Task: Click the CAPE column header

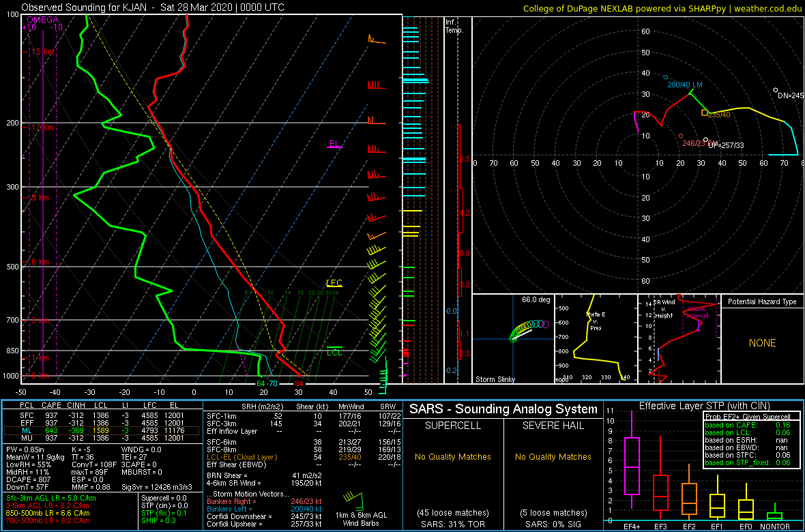Action: pyautogui.click(x=51, y=404)
